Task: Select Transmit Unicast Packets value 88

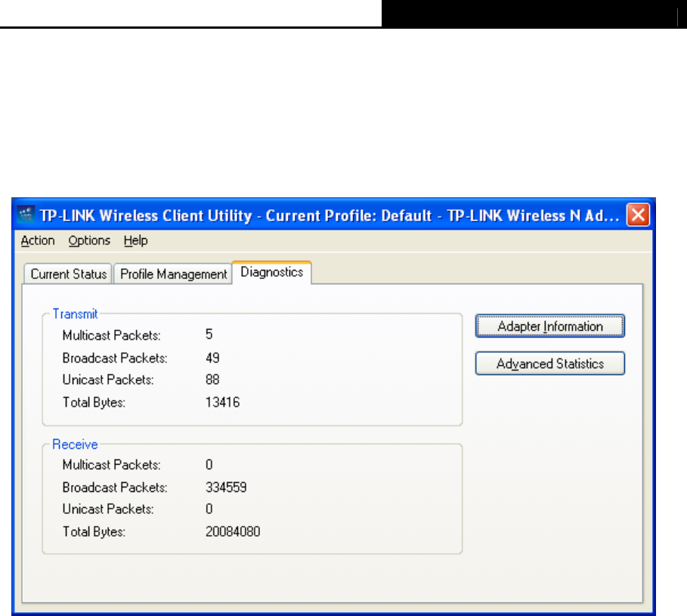Action: pos(212,379)
